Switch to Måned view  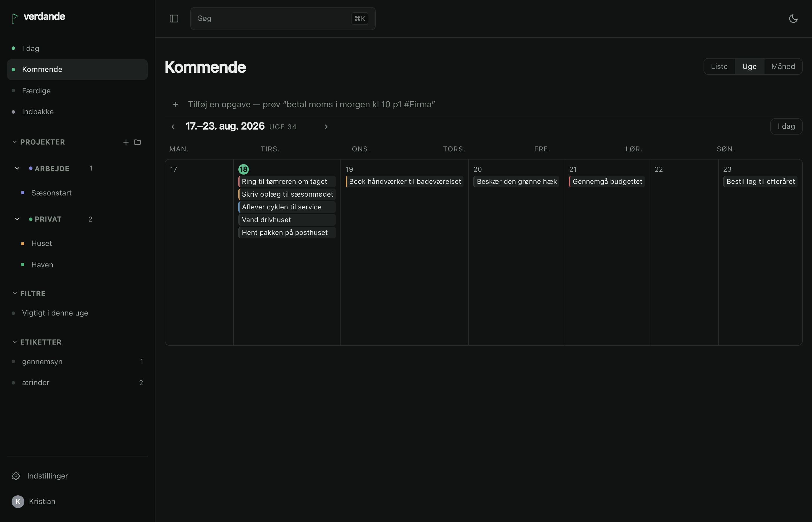tap(783, 66)
